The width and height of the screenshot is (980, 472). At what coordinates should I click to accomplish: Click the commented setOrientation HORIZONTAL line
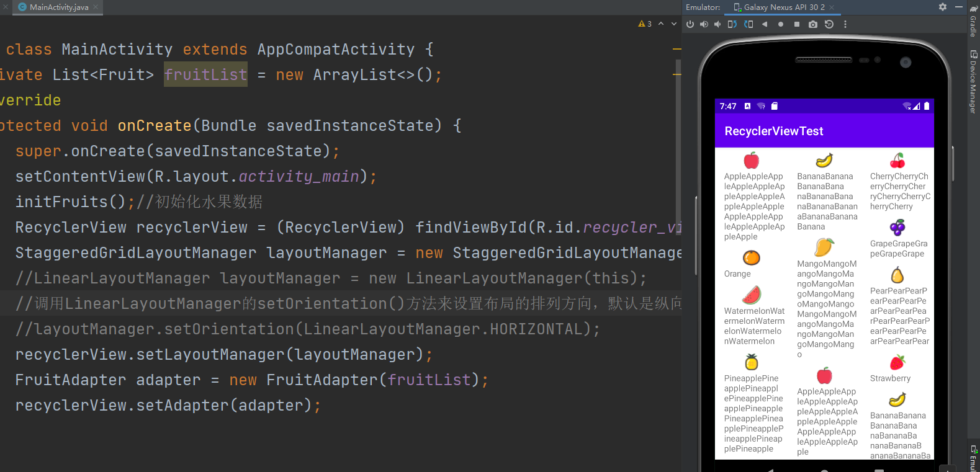click(308, 329)
